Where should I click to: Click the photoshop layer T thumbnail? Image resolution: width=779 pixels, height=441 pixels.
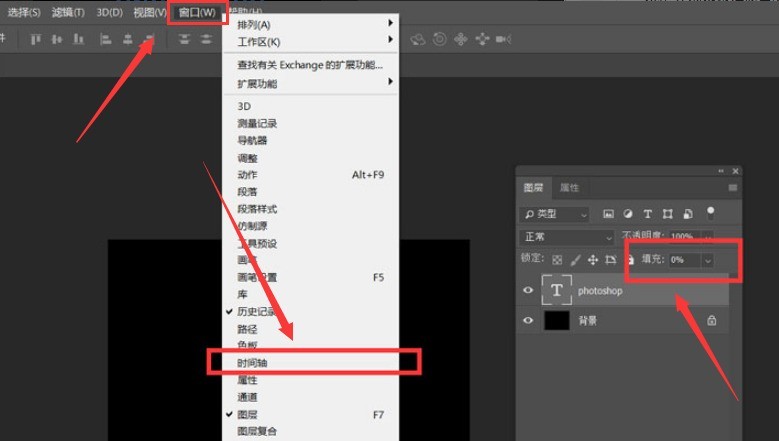pyautogui.click(x=556, y=290)
